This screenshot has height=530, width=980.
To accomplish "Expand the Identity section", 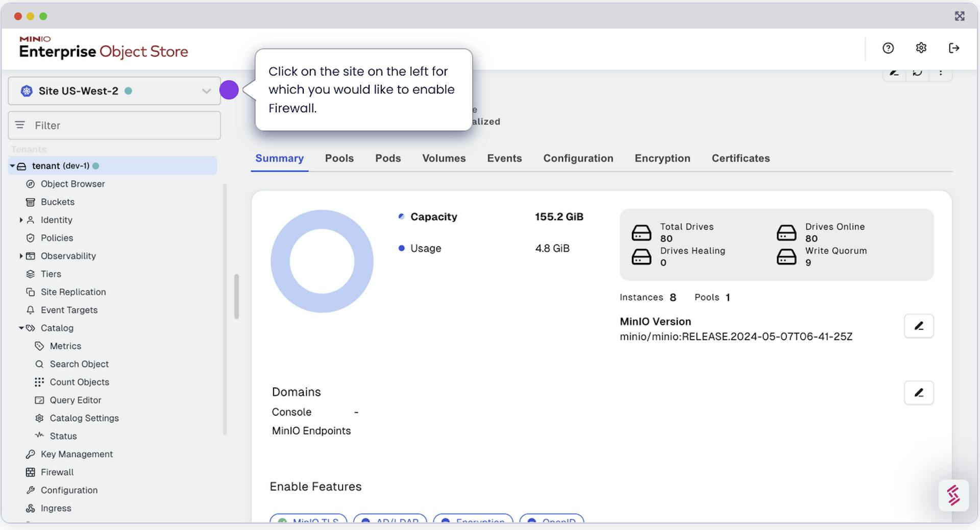I will click(21, 220).
